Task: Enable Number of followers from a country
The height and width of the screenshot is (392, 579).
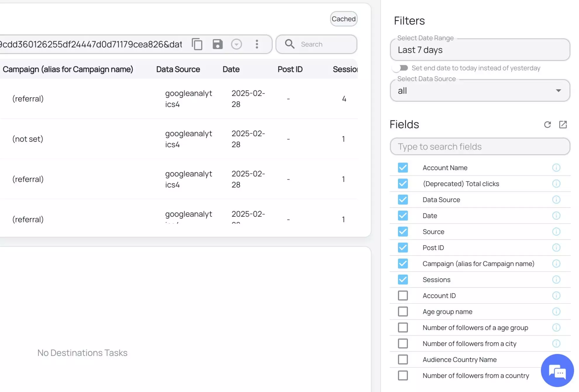Action: click(403, 376)
